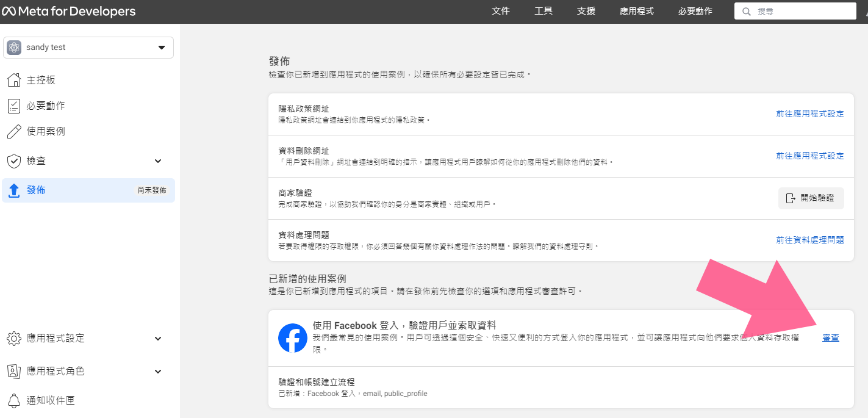Expand the 應用程式設定 section chevron
868x418 pixels.
[158, 338]
